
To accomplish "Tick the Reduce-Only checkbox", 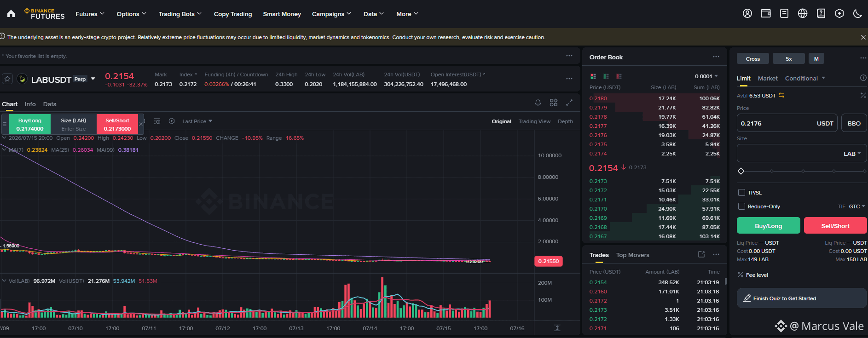I will [741, 206].
